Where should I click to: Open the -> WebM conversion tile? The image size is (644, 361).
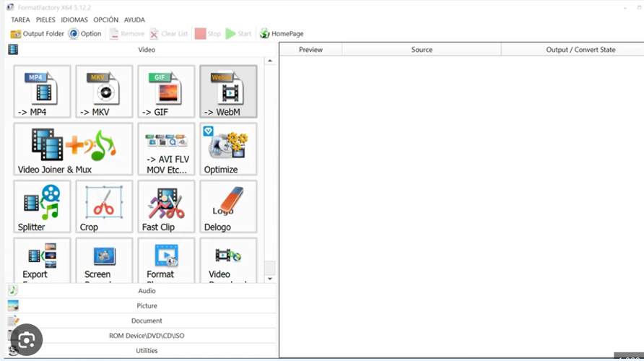[x=228, y=92]
